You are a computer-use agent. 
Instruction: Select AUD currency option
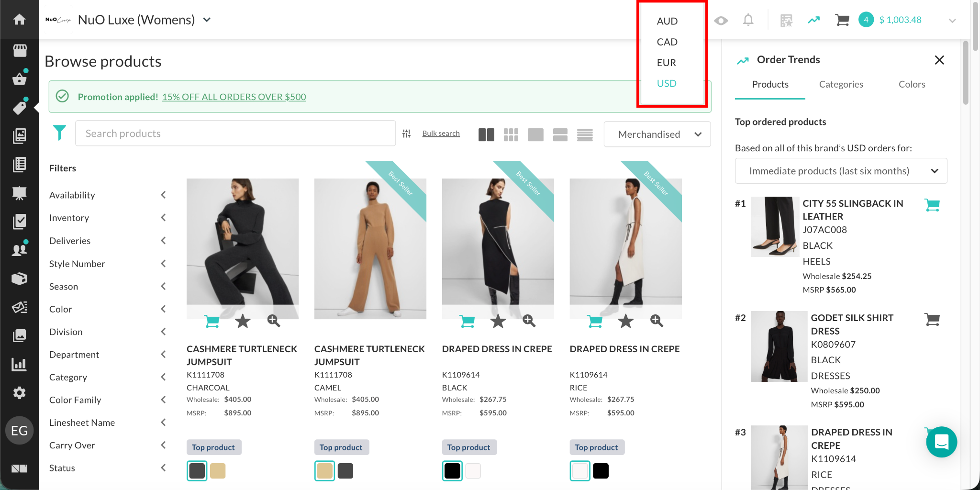667,21
